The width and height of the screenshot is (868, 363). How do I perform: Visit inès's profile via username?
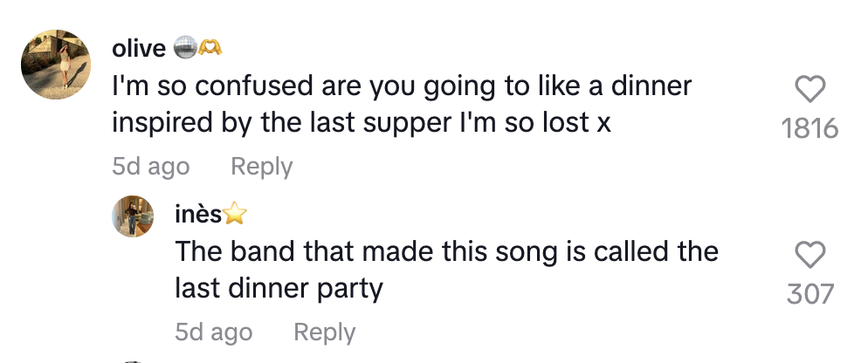[197, 214]
